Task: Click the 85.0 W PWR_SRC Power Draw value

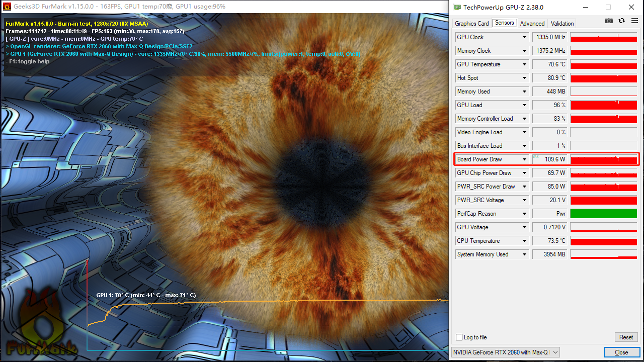Action: (550, 187)
